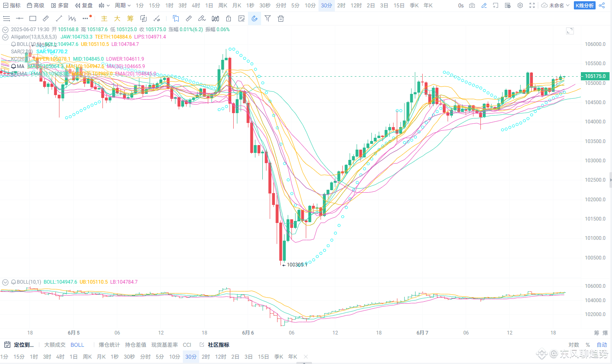This screenshot has width=612, height=364.
Task: Select the 持仓差值 indicator tab
Action: (136, 345)
